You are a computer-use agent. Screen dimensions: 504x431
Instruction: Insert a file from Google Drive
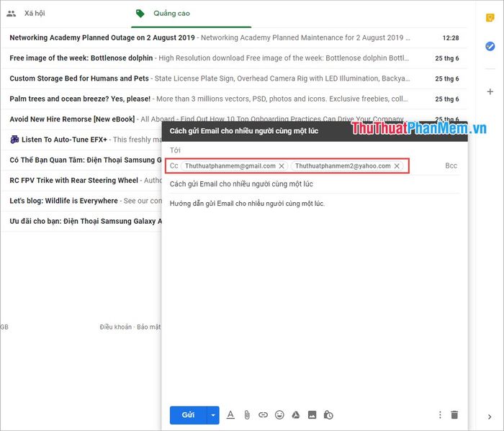296,415
